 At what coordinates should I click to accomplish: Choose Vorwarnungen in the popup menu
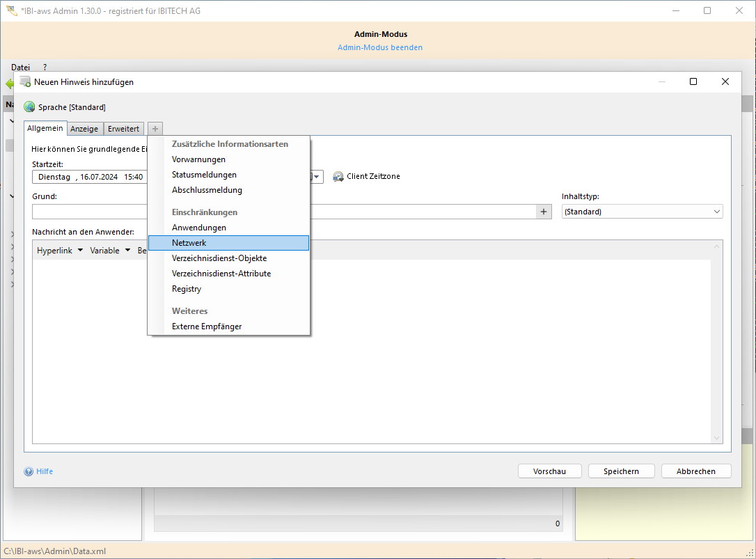pos(198,159)
